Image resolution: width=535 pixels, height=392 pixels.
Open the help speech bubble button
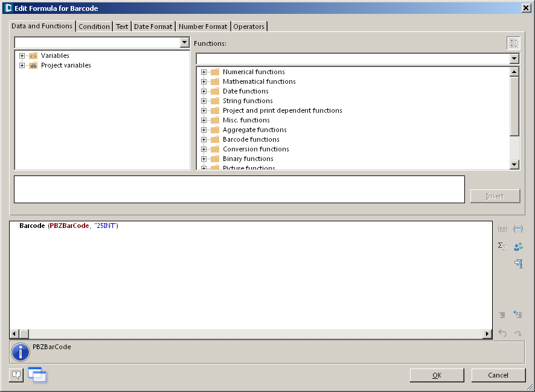pos(16,375)
